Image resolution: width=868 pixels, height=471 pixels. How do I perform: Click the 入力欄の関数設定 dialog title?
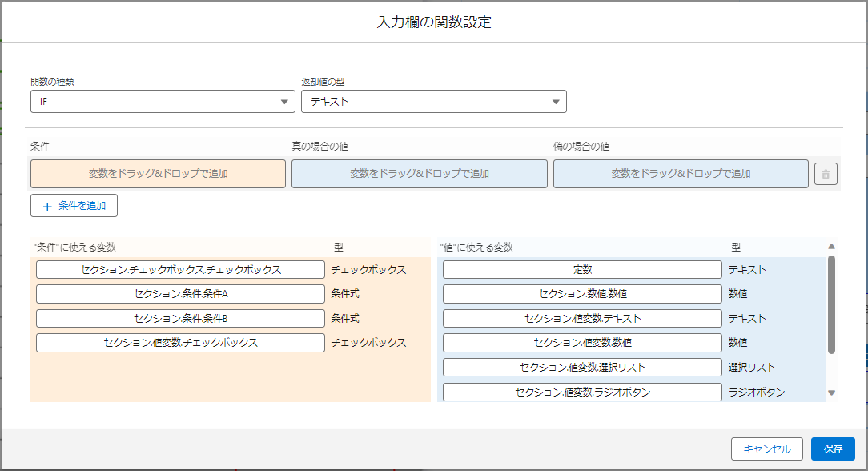[x=434, y=22]
